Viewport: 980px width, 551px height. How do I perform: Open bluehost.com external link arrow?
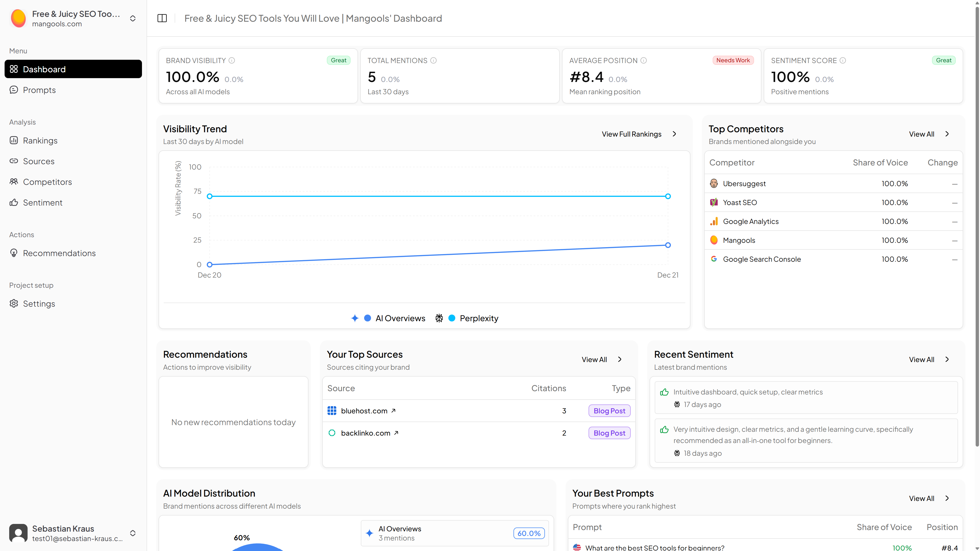tap(393, 411)
